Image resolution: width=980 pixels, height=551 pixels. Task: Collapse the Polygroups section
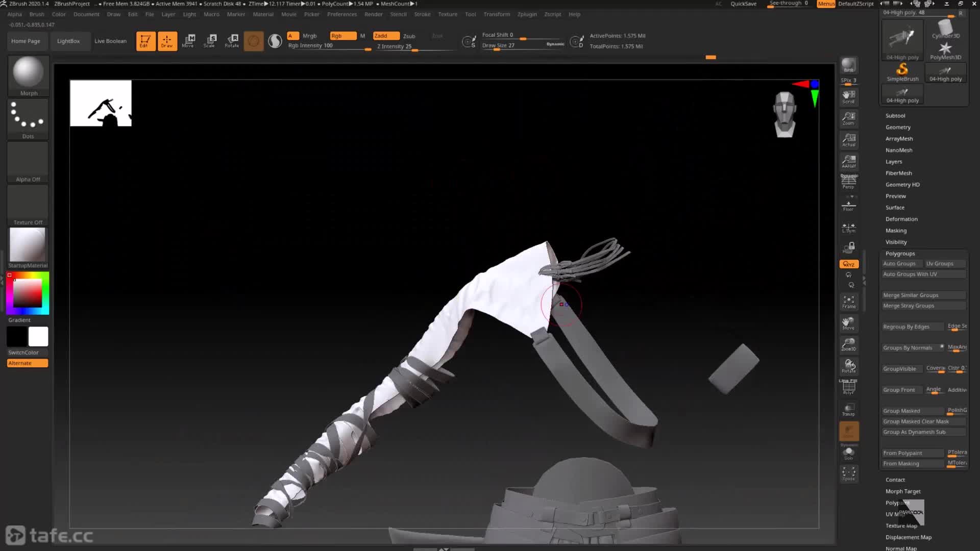(x=900, y=254)
